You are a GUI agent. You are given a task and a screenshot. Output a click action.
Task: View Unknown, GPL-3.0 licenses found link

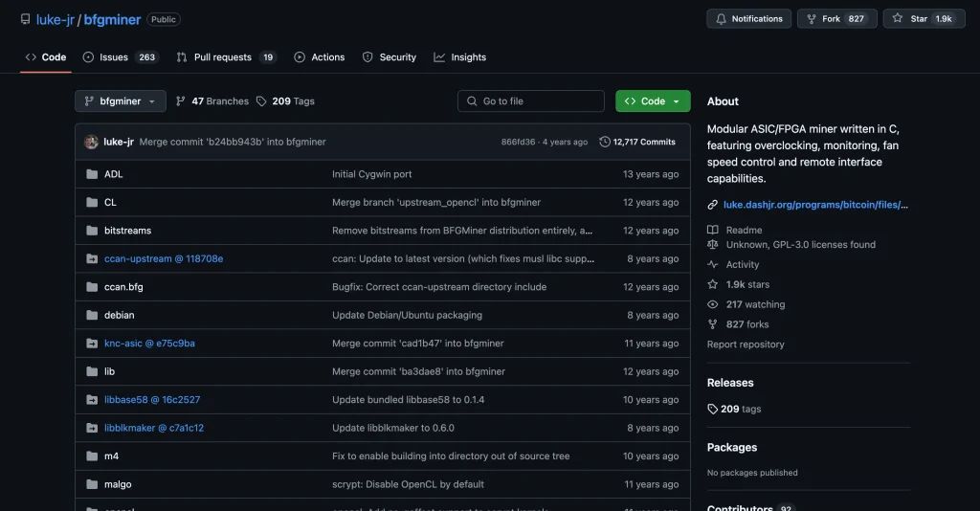click(x=801, y=244)
